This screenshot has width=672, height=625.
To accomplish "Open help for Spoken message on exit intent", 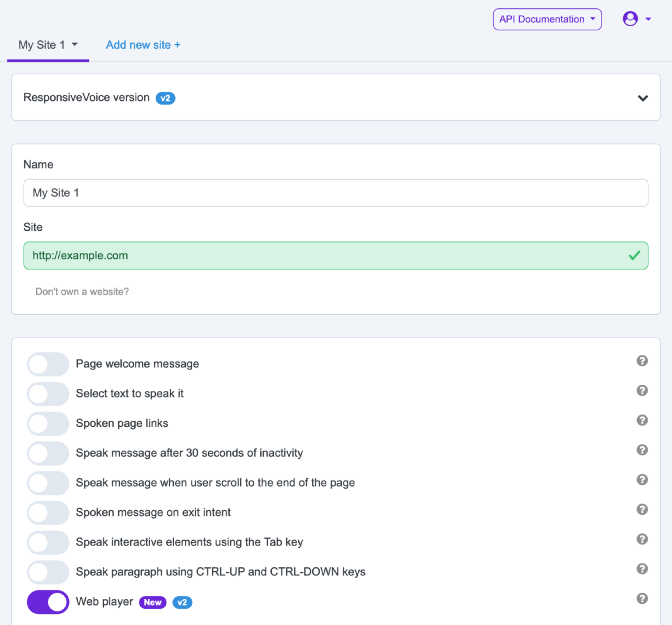I will click(642, 509).
